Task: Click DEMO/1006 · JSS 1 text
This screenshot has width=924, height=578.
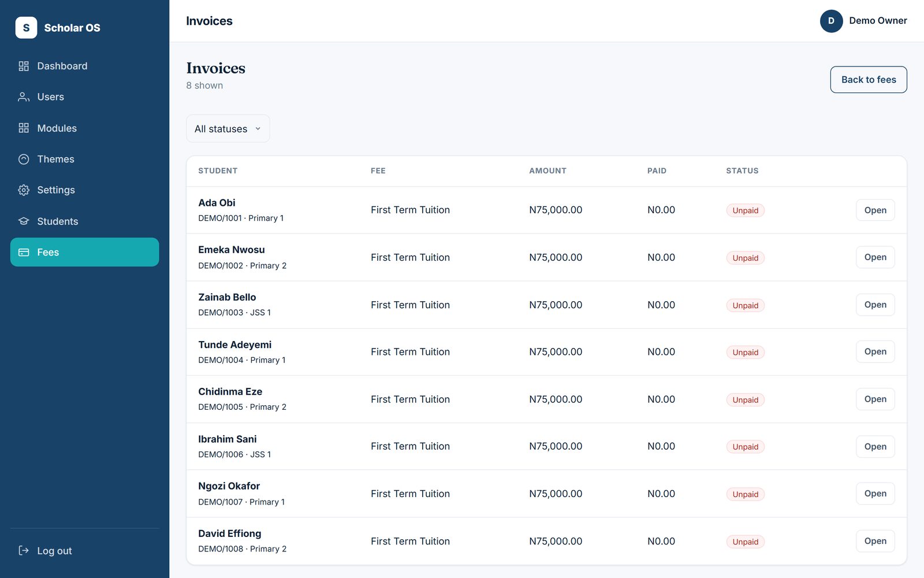Action: point(234,454)
